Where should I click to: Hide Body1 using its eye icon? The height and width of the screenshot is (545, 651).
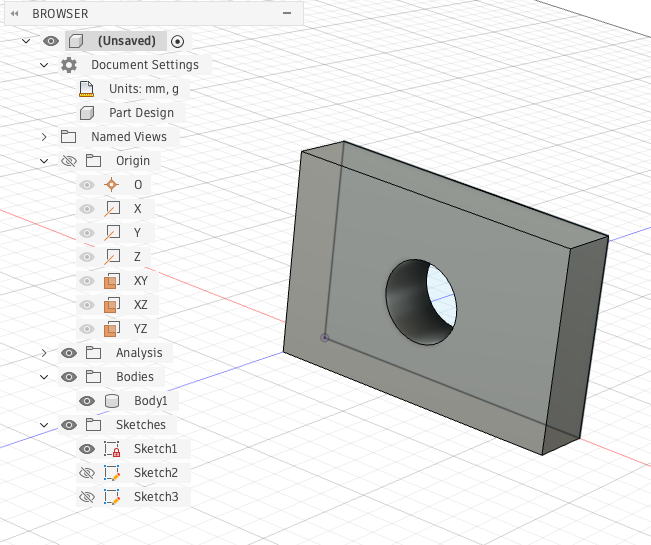[87, 401]
